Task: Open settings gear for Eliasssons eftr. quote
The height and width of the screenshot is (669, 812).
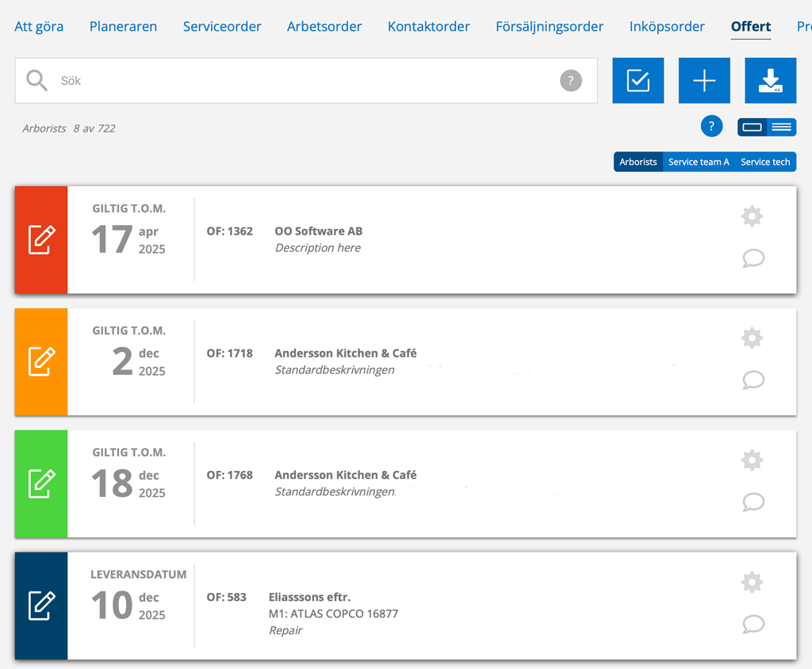Action: coord(752,583)
